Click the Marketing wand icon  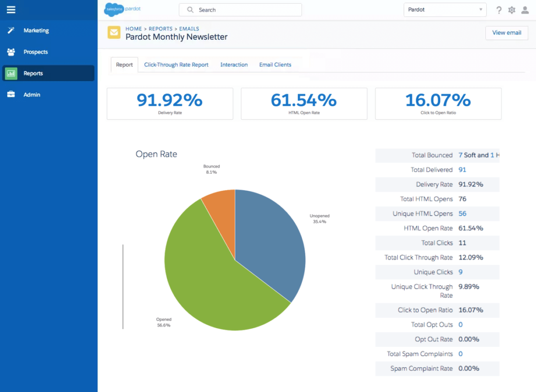[11, 30]
